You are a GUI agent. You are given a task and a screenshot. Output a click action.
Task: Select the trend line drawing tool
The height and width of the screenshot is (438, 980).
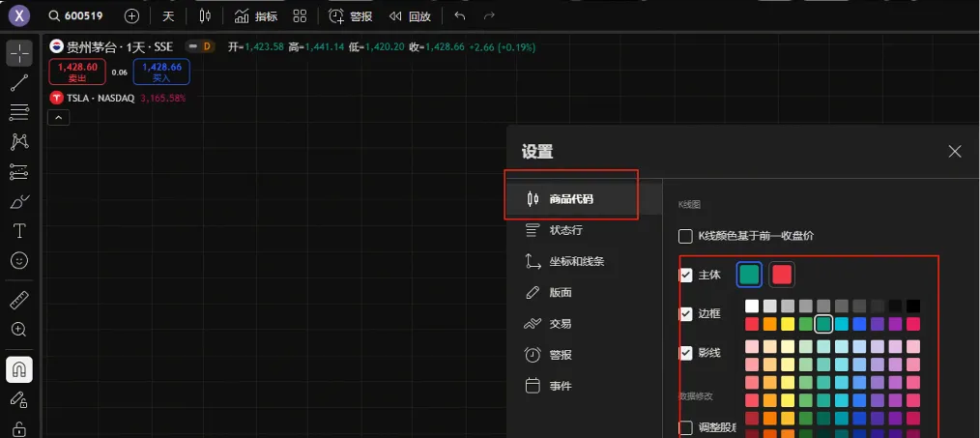(x=19, y=83)
